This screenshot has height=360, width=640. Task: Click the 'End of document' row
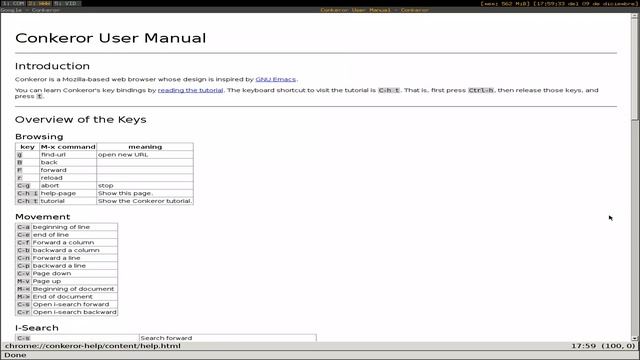click(x=67, y=297)
